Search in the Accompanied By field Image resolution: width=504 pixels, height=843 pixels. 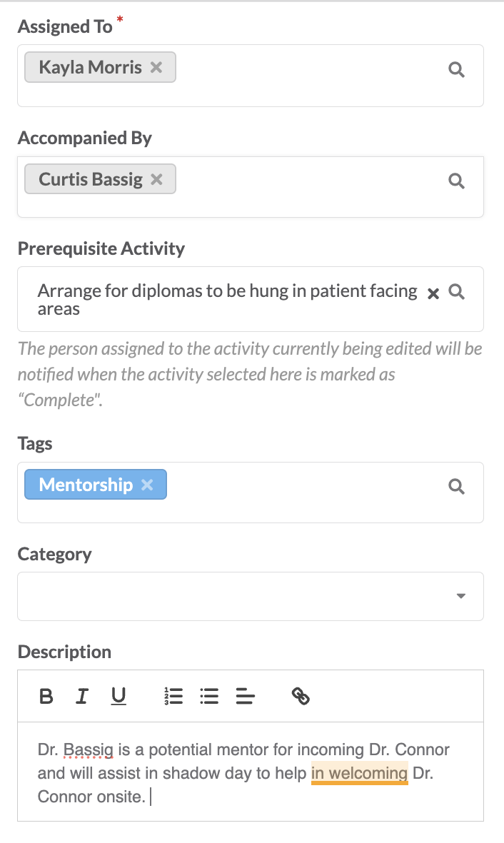point(457,181)
